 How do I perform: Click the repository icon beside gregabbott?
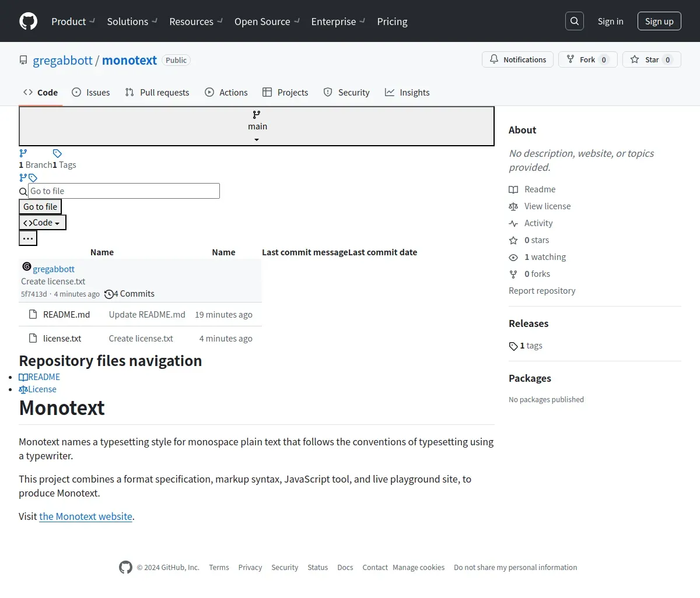point(23,60)
